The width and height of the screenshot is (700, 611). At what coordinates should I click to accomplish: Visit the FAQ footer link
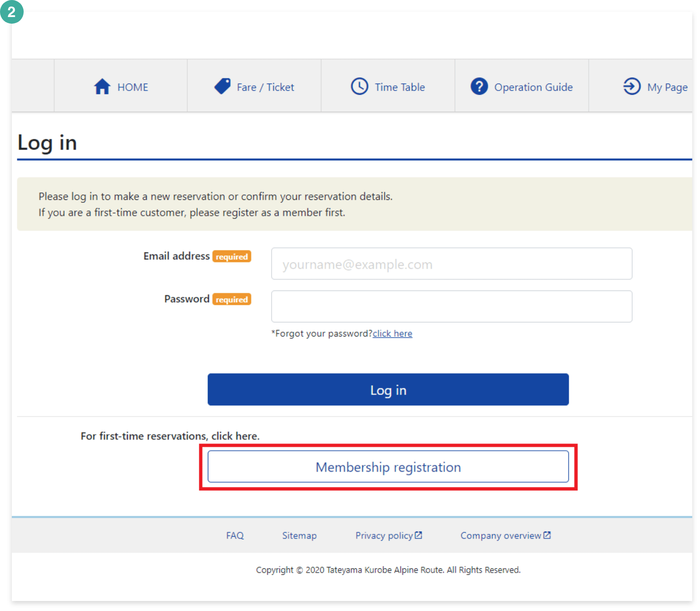coord(235,536)
